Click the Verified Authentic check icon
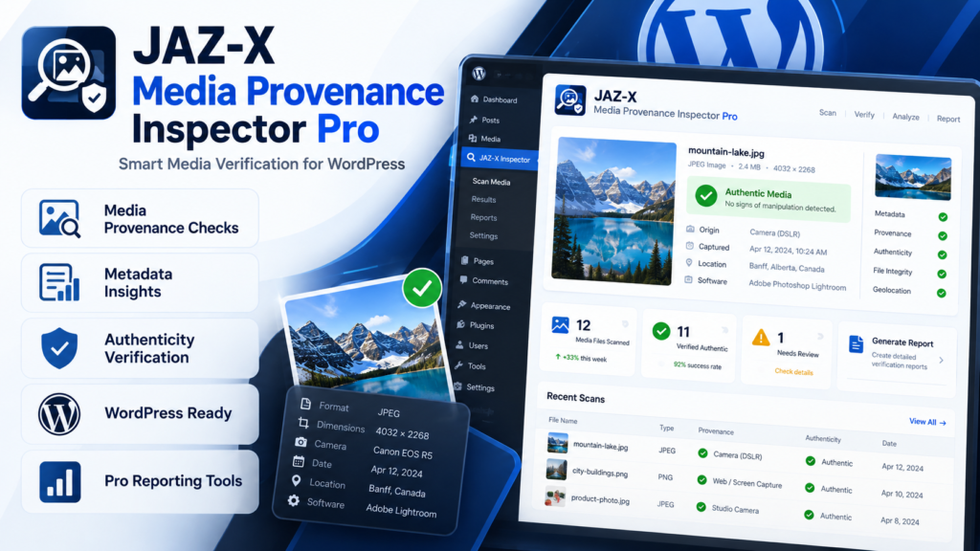Screen dimensions: 980x551 [x=661, y=331]
